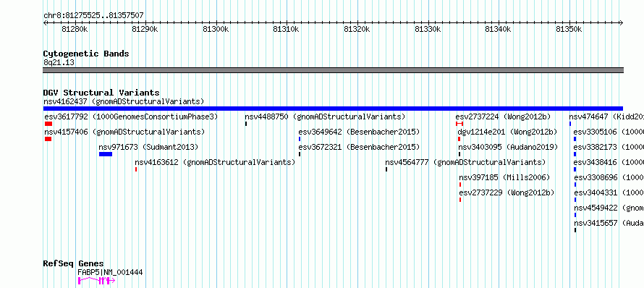The width and height of the screenshot is (644, 288).
Task: Click esv3672321 (Besenbacher2015) label
Action: pyautogui.click(x=359, y=147)
